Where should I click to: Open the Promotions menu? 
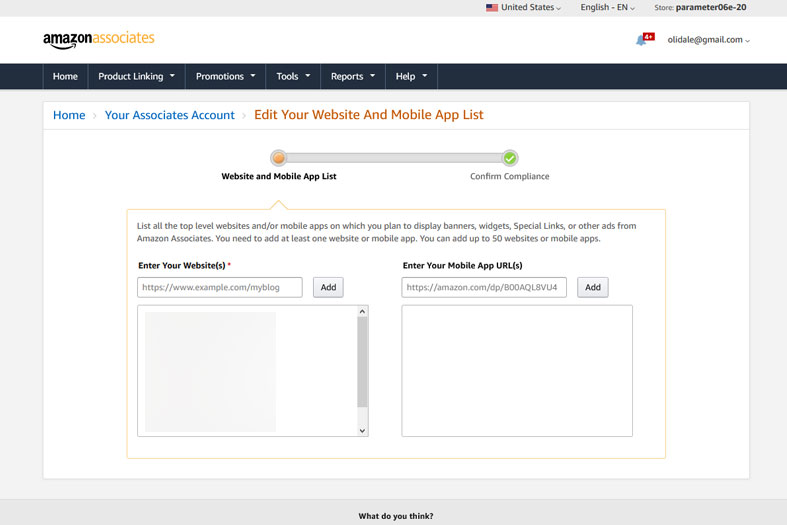point(225,76)
